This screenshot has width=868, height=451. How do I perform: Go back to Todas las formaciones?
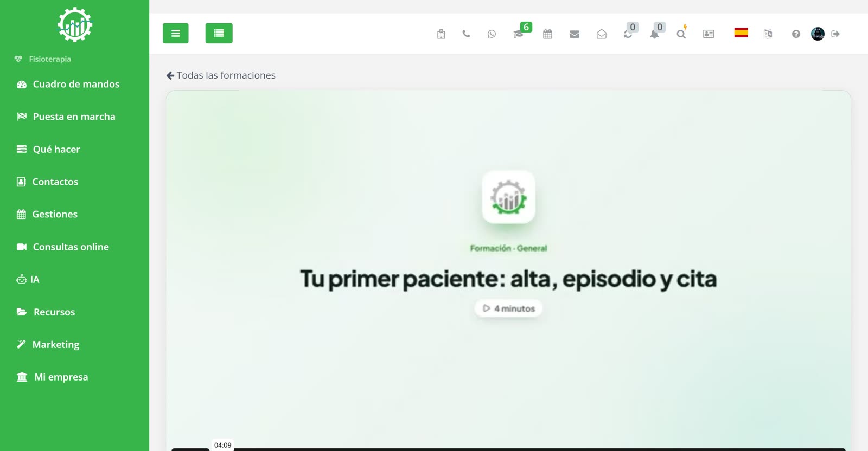pyautogui.click(x=221, y=75)
